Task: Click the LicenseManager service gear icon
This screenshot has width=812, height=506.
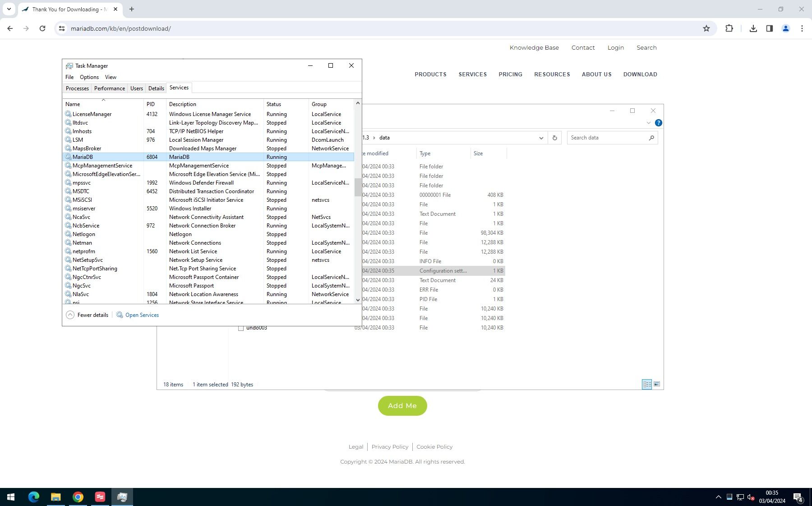Action: pos(68,114)
